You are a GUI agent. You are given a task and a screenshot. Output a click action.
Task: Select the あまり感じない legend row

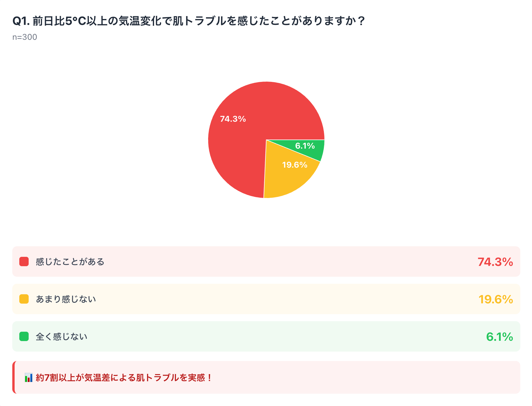click(x=266, y=299)
